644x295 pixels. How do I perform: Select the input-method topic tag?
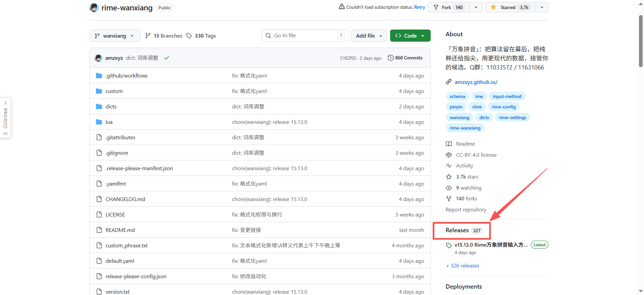[x=507, y=96]
